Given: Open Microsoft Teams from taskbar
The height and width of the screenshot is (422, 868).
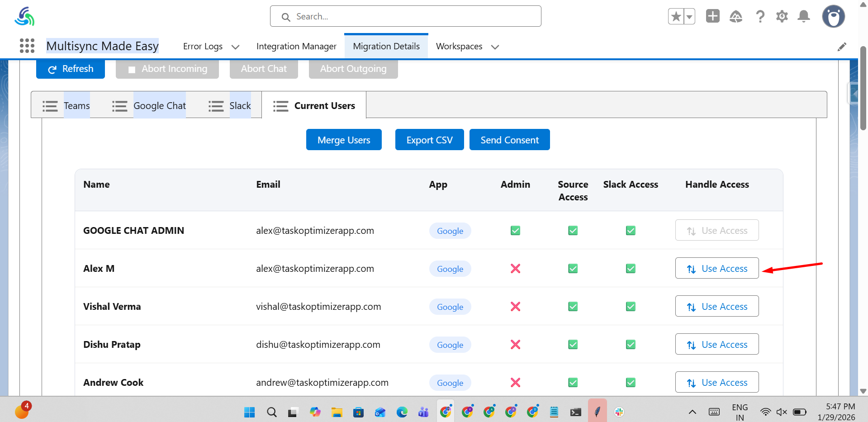Looking at the screenshot, I should 423,412.
